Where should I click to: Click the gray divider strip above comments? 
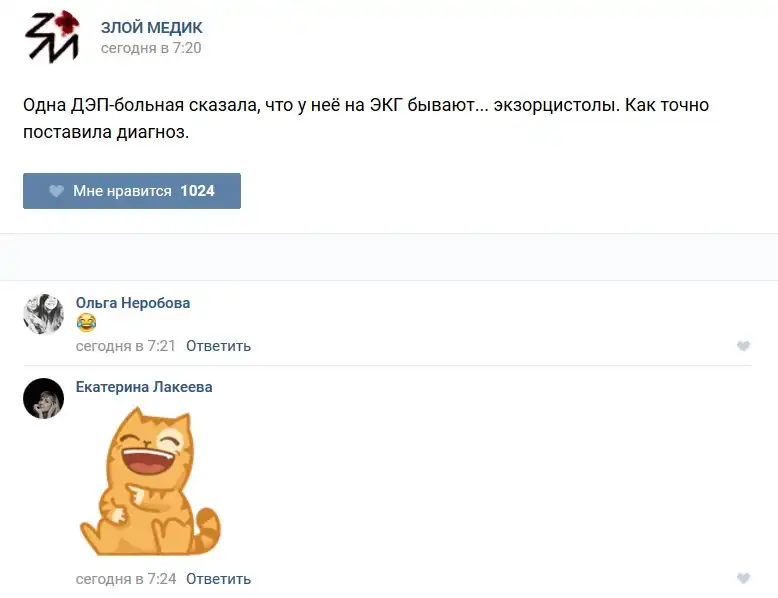point(389,257)
